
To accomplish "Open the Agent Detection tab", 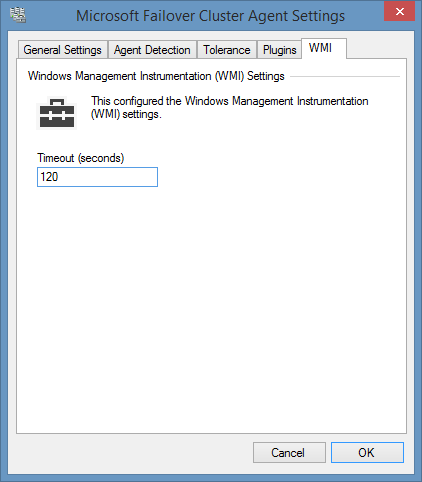I will [x=152, y=50].
